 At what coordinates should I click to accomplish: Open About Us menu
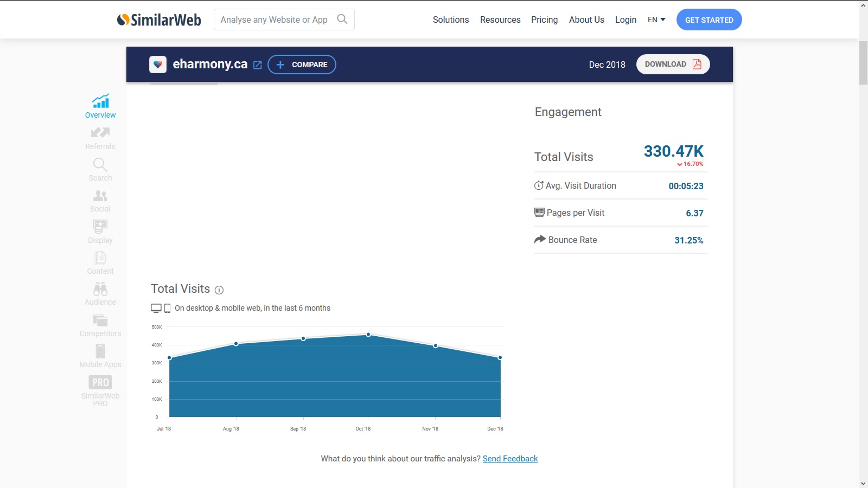click(x=586, y=20)
